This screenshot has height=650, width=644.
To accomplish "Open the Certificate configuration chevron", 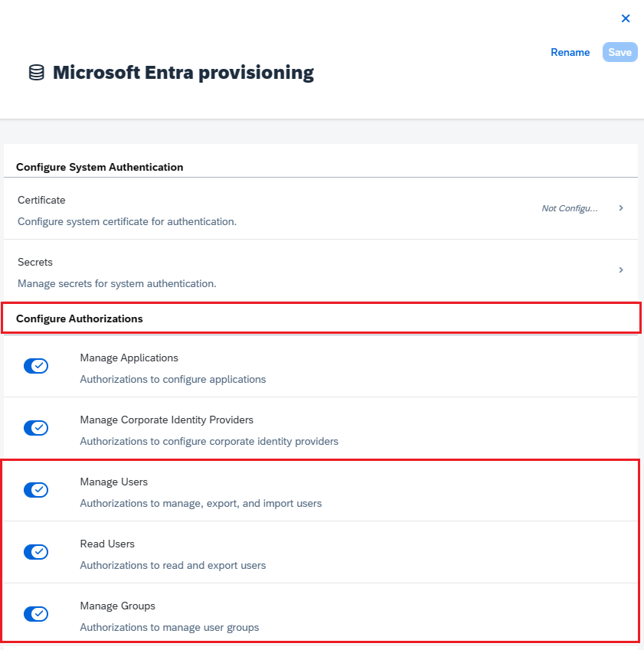I will [621, 207].
